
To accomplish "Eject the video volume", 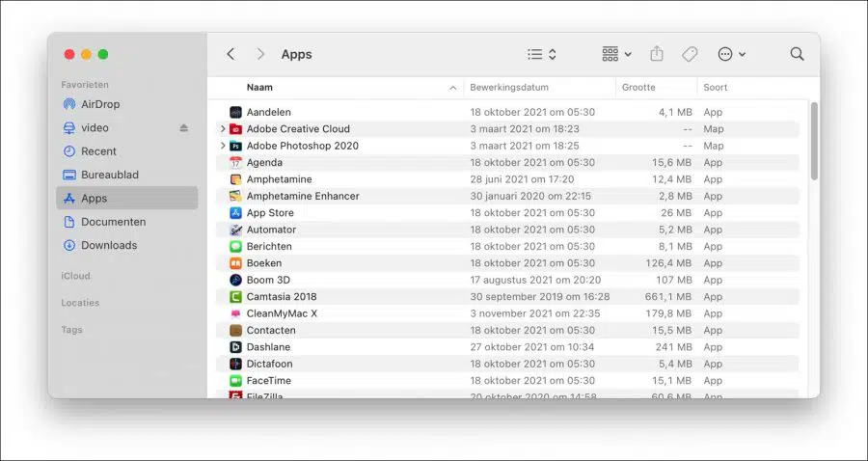I will [x=184, y=128].
